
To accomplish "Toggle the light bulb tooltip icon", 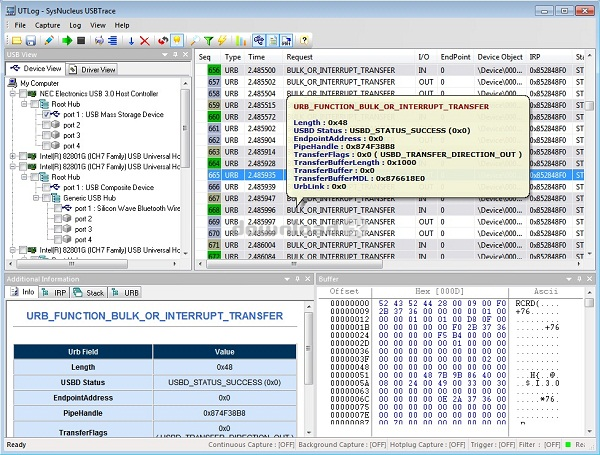I will coord(177,40).
